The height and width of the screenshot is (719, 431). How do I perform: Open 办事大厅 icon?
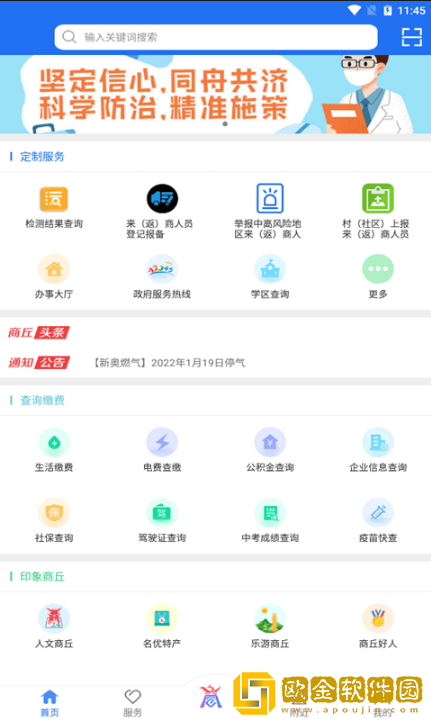click(x=54, y=269)
